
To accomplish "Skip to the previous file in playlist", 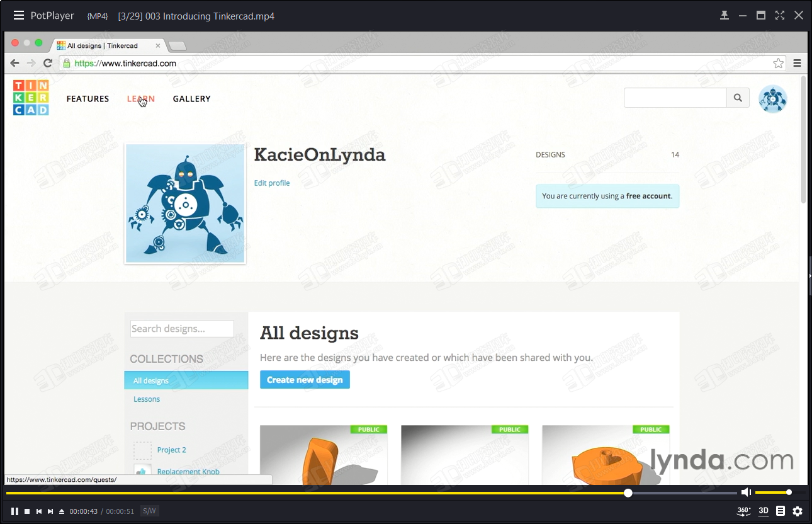I will [x=39, y=511].
